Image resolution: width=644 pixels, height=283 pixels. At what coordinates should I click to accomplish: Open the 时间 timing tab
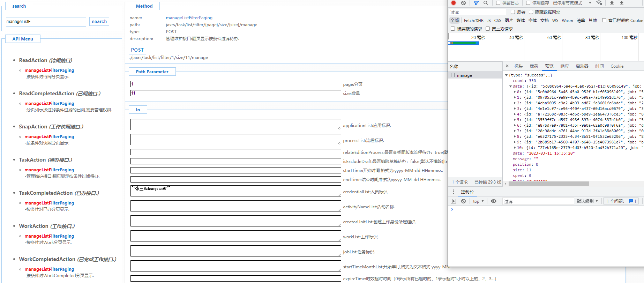[599, 66]
